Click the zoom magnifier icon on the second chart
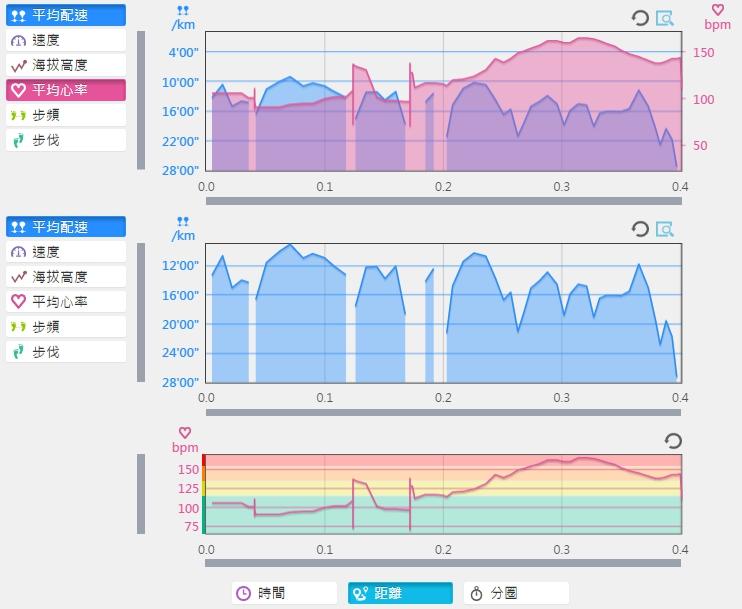The width and height of the screenshot is (742, 609). click(665, 229)
